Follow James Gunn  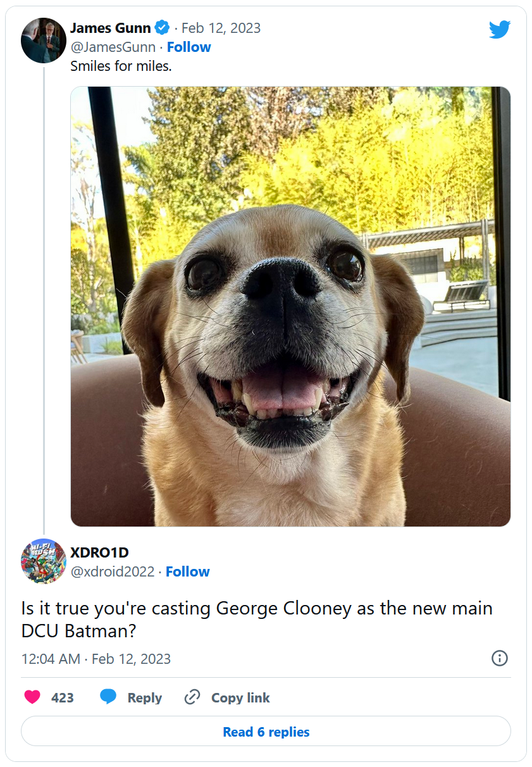click(189, 47)
